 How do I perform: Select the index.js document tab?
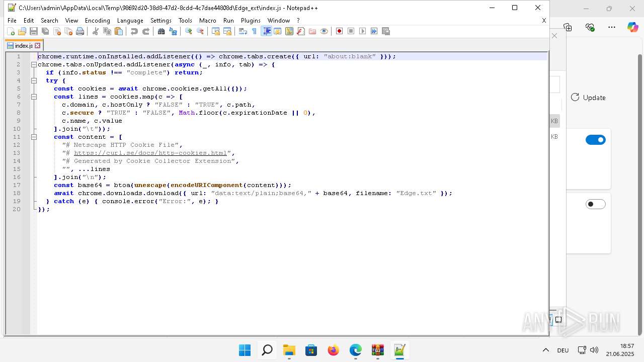[24, 45]
